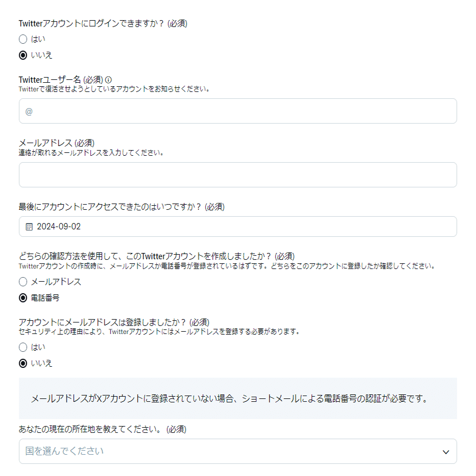
Task: Expand the country list using the chevron arrow
Action: pyautogui.click(x=446, y=452)
